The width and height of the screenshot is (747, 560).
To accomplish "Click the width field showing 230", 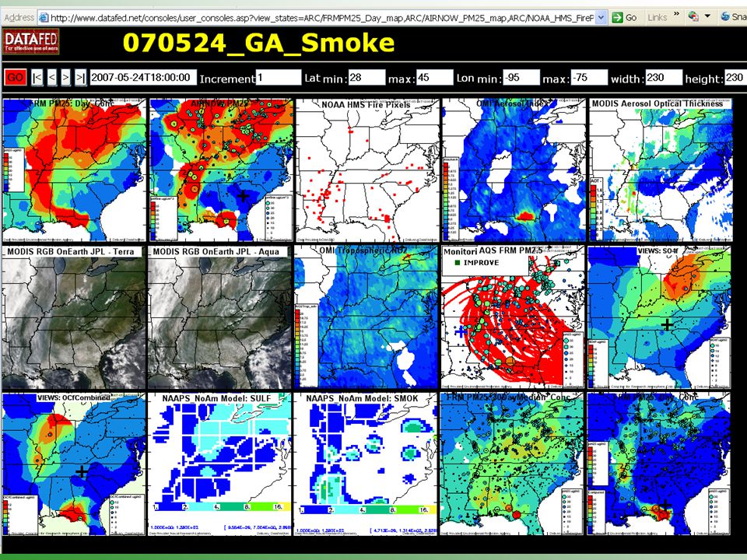I will (x=664, y=77).
